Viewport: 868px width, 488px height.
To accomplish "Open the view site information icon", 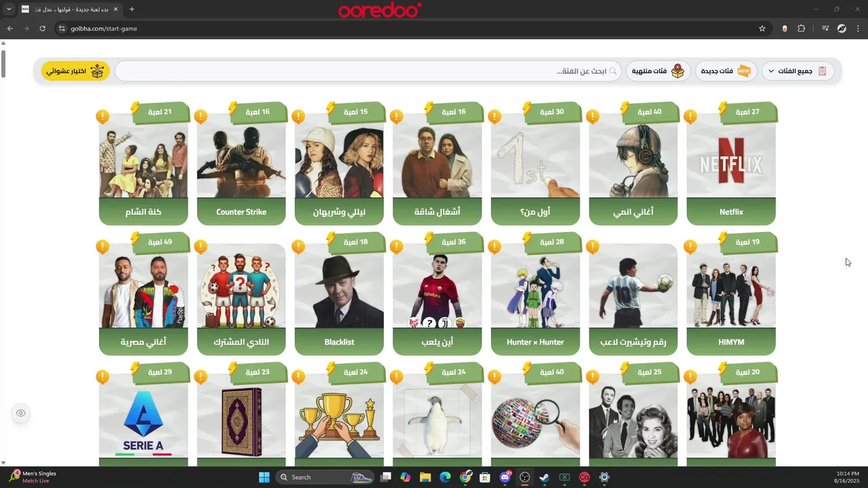I will coord(62,28).
